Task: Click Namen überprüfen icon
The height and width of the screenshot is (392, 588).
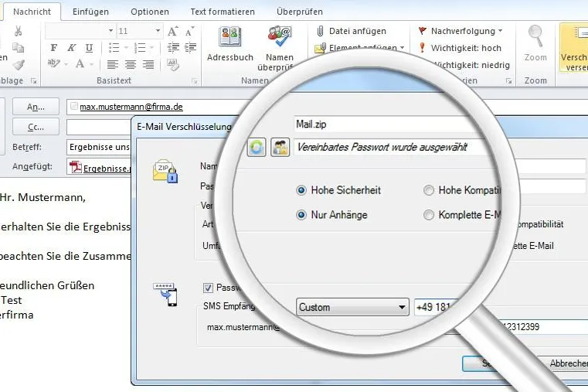Action: click(x=280, y=48)
